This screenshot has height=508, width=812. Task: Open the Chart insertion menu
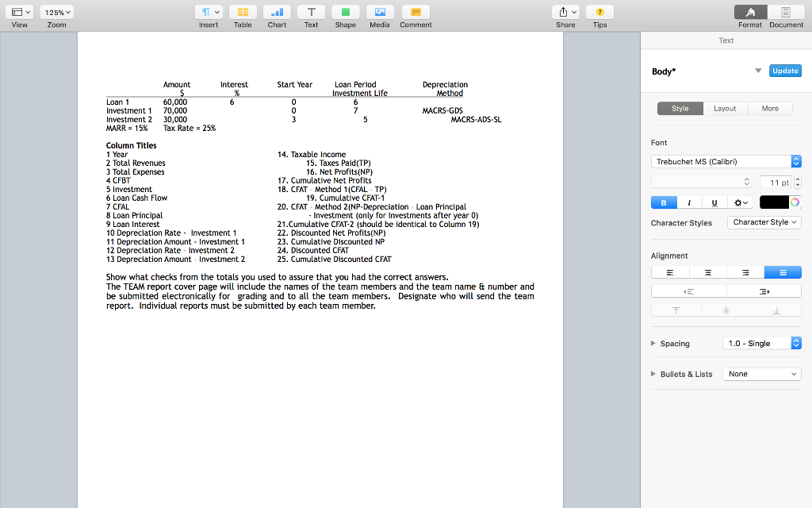pos(276,13)
